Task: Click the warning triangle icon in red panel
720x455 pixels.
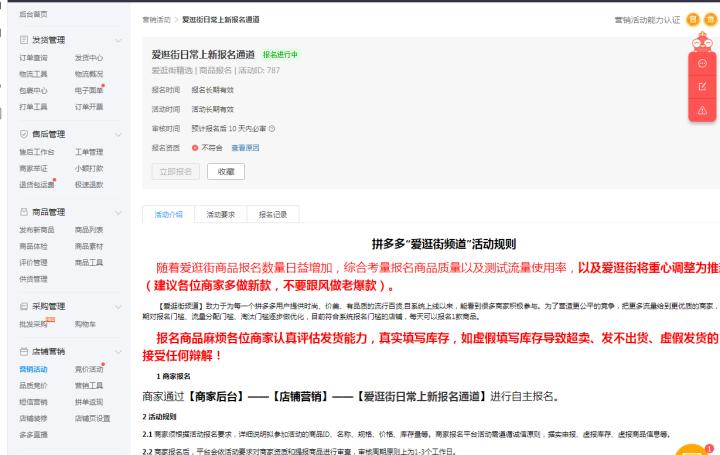Action: click(x=702, y=111)
